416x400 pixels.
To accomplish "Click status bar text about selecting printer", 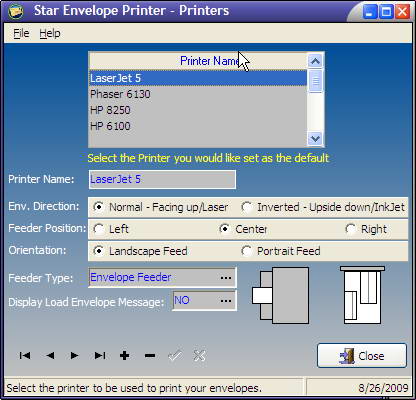I will (x=134, y=388).
